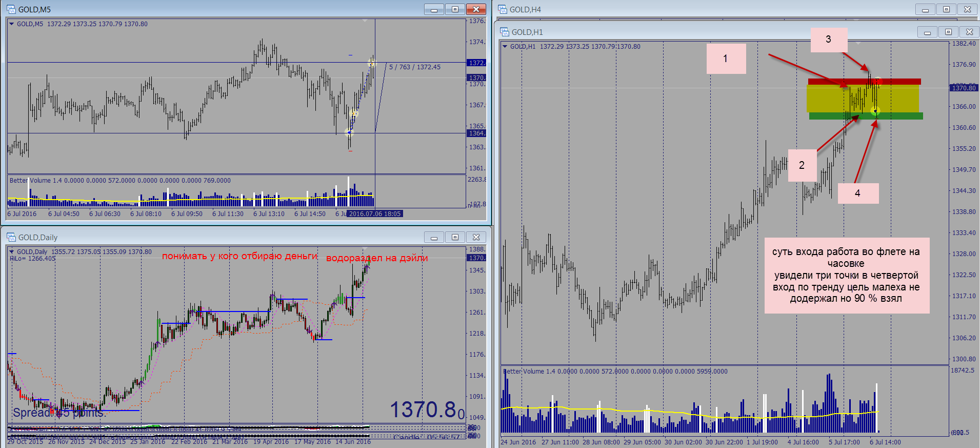Click the '1 Jul 19:00' time label in H1 chart
This screenshot has width=980, height=448.
pyautogui.click(x=762, y=442)
